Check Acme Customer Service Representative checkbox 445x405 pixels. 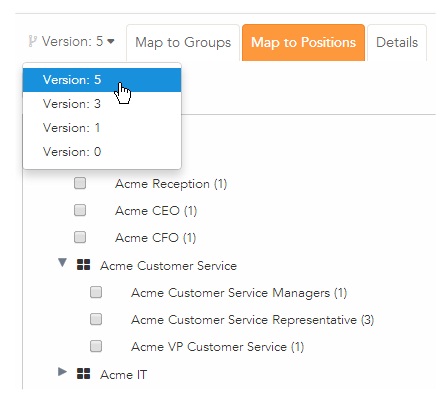point(96,319)
